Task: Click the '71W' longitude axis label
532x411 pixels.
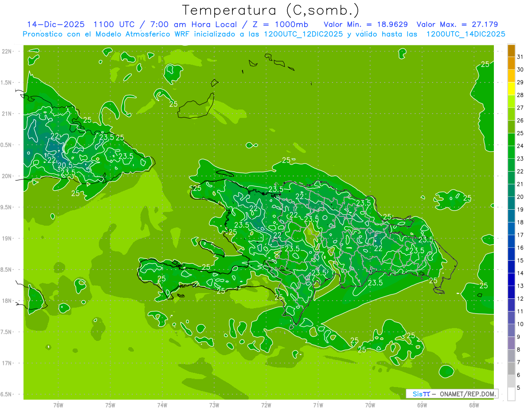Action: click(318, 405)
